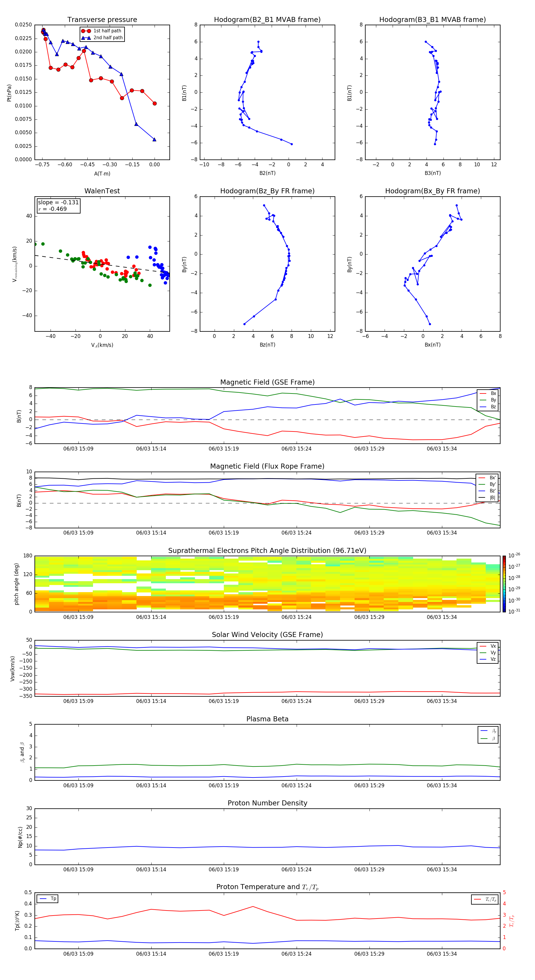Select the "r = -0.469" annotation text
Viewport: 535px width, 980px height.
coord(52,209)
